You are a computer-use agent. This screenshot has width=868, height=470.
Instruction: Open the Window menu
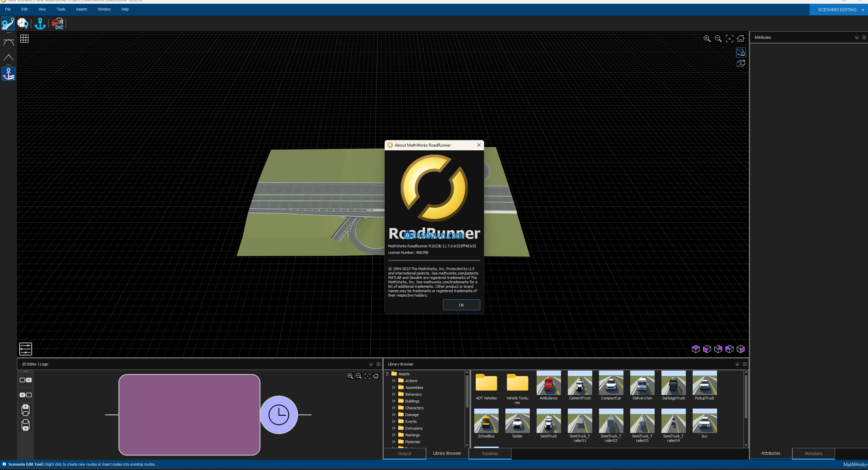pos(104,9)
